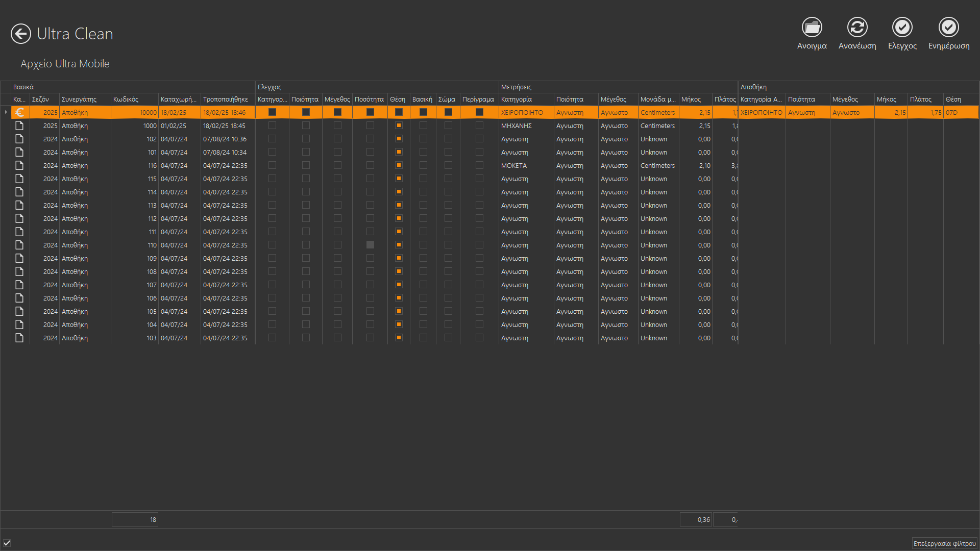980x551 pixels.
Task: Click the Αρχείο Ultra Mobile title
Action: (x=65, y=64)
